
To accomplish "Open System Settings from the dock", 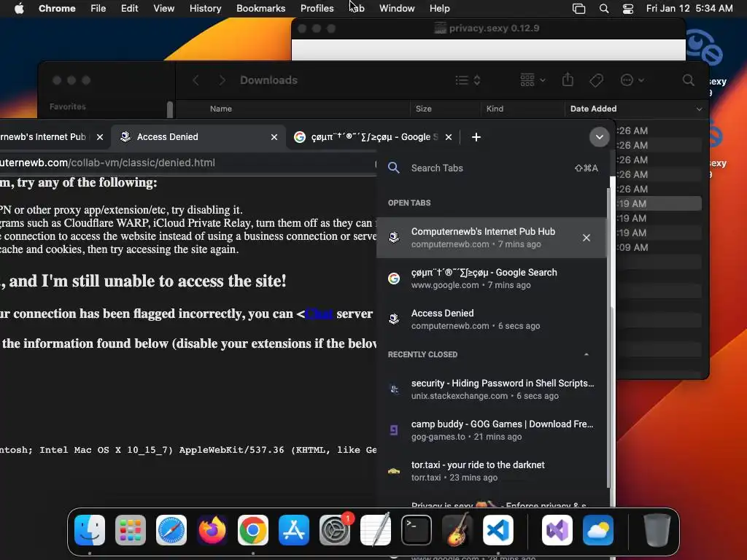I will (x=335, y=530).
